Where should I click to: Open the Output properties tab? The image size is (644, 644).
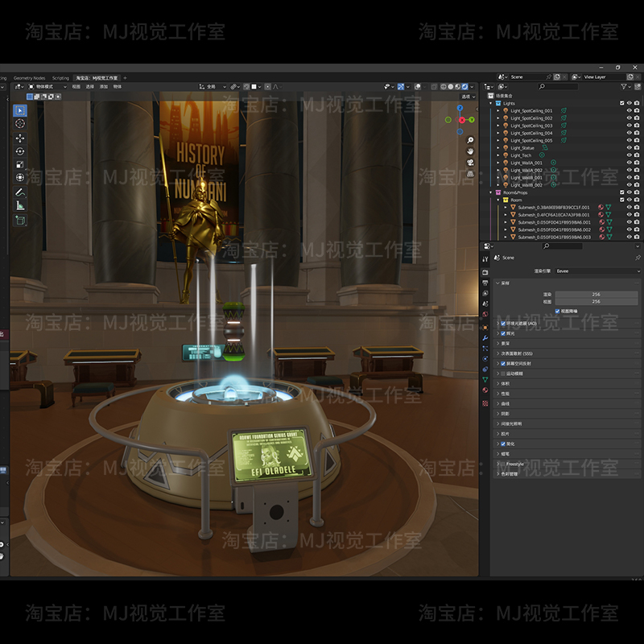point(485,283)
